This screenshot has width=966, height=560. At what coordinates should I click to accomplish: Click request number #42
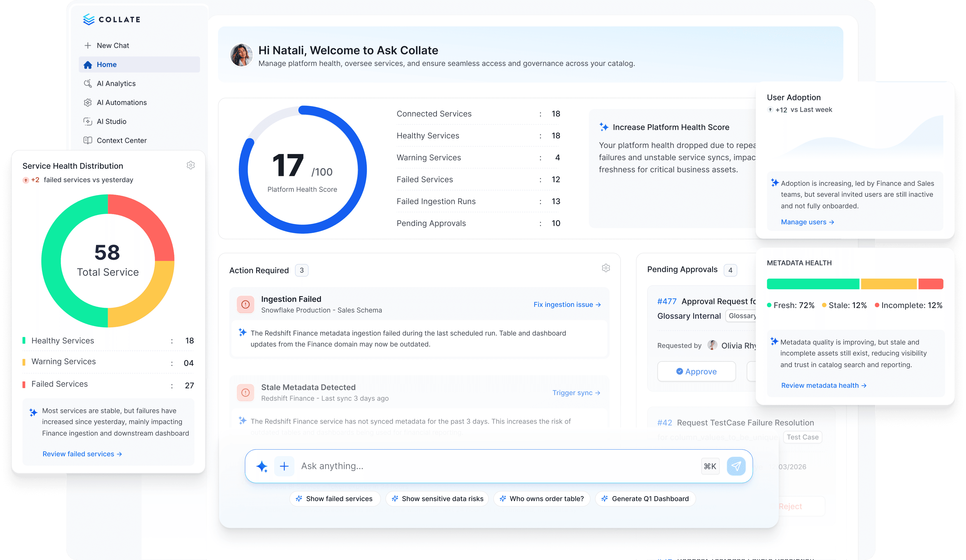[x=664, y=422]
